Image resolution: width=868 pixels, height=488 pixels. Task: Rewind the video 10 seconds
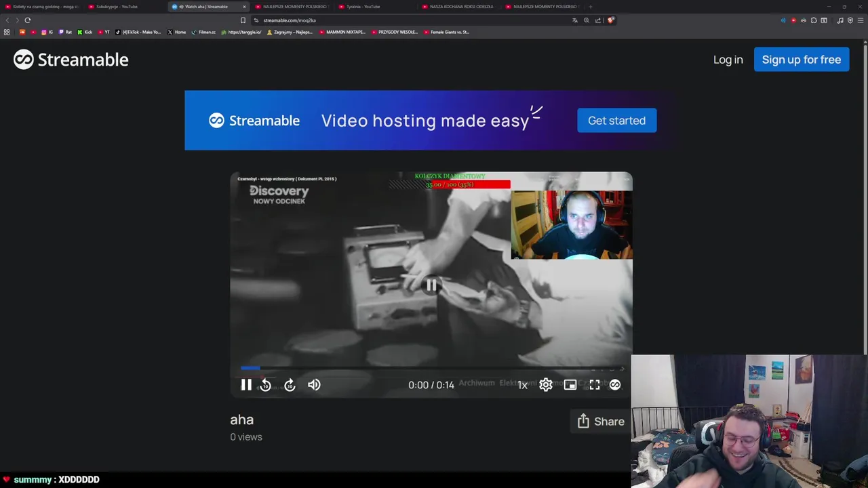coord(265,385)
